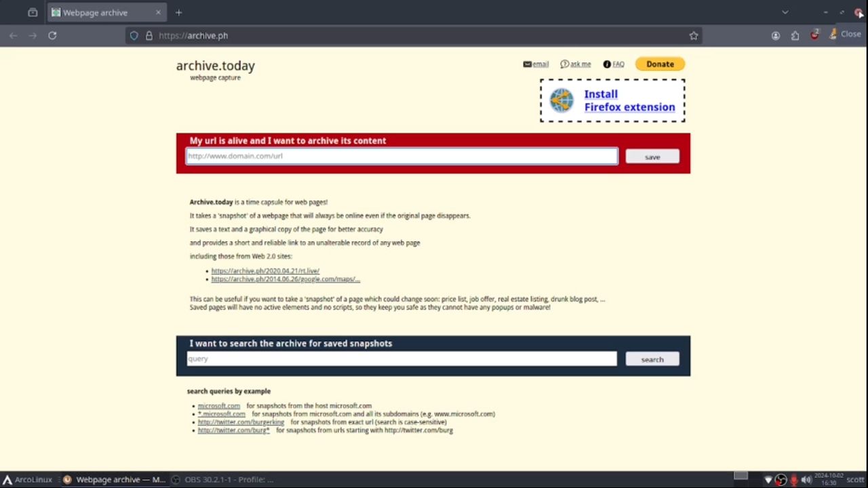Click the padlock site security icon
Viewport: 868px width, 488px height.
click(149, 35)
